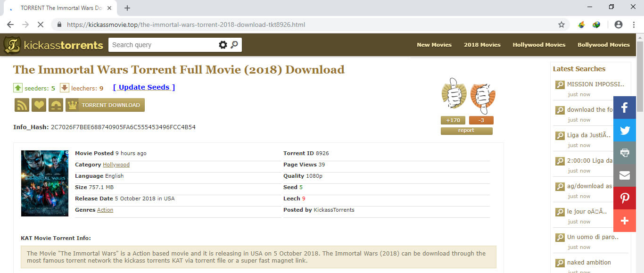Click the search magnifier icon
Screen dimensions: 644x273
click(x=234, y=45)
